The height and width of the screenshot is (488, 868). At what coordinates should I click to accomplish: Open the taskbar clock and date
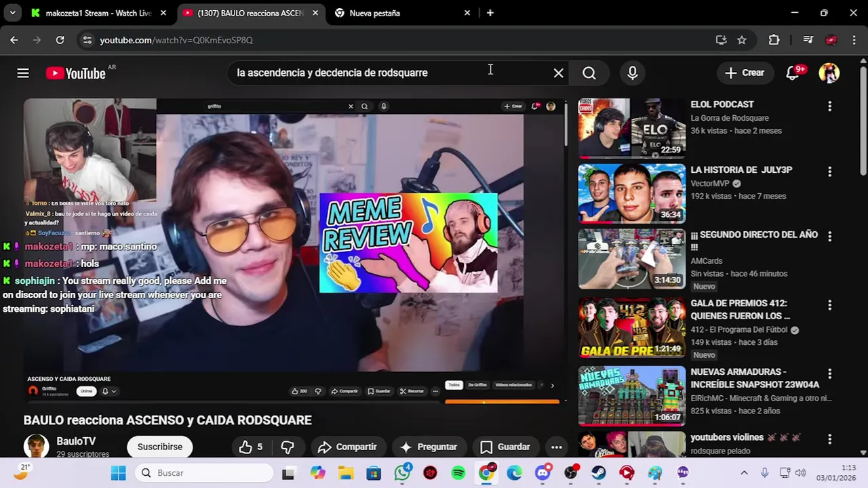point(837,473)
